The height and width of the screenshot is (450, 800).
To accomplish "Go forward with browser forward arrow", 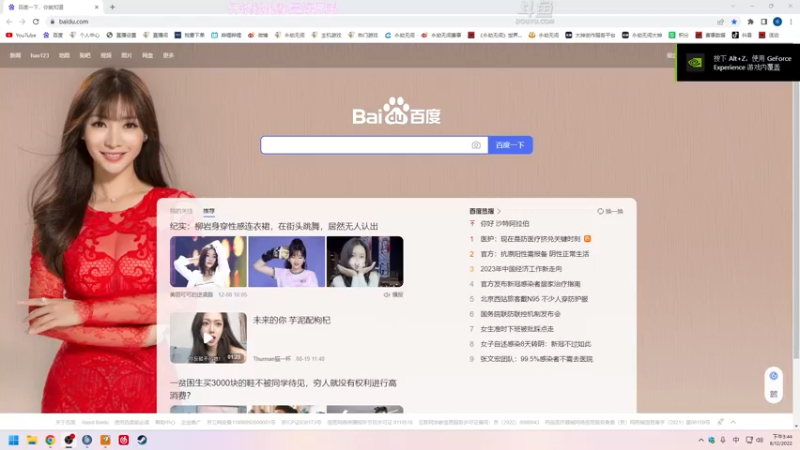I will point(22,21).
